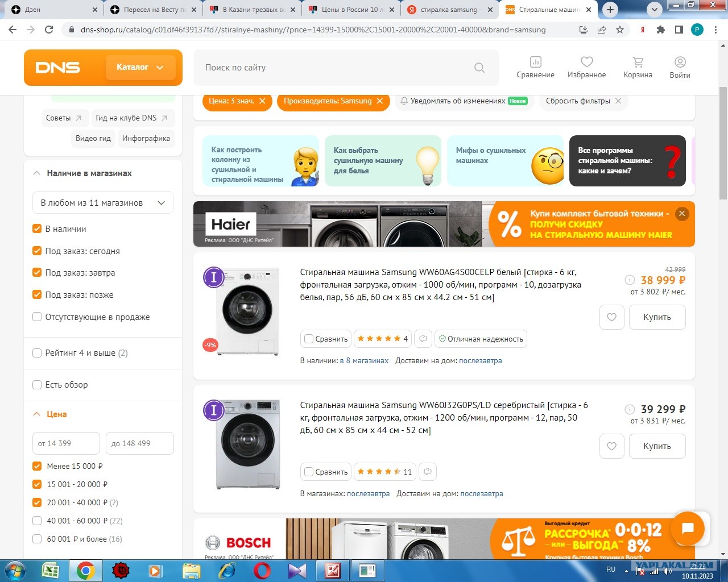Check the 40 001 - 60 000 ₽ price filter
Viewport: 728px width, 582px height.
(37, 521)
